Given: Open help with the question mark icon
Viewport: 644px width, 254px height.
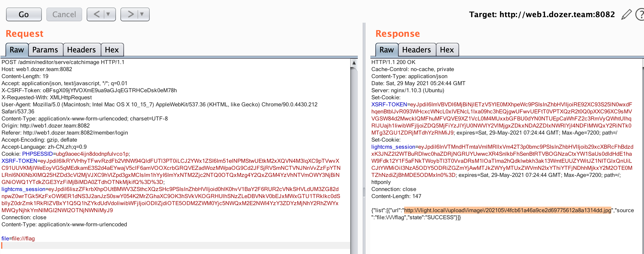Looking at the screenshot, I should 640,14.
